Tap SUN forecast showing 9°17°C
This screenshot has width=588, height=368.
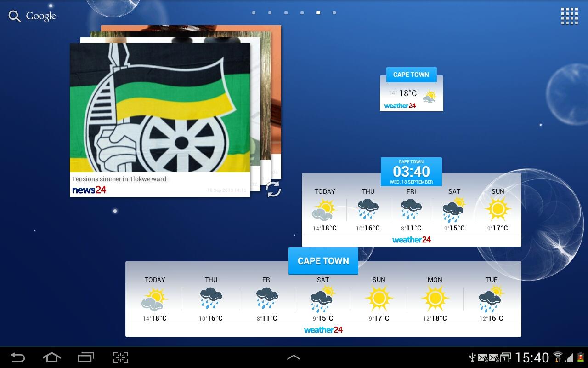[498, 209]
